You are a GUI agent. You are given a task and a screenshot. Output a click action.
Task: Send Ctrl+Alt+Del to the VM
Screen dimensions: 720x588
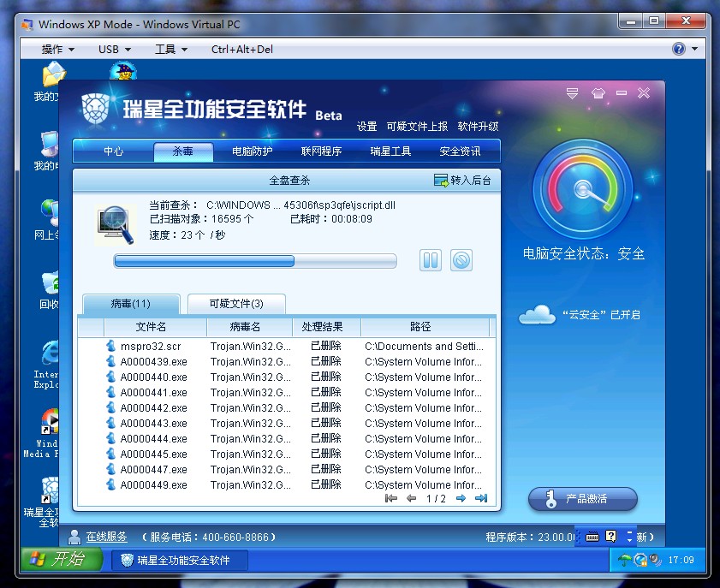coord(242,49)
